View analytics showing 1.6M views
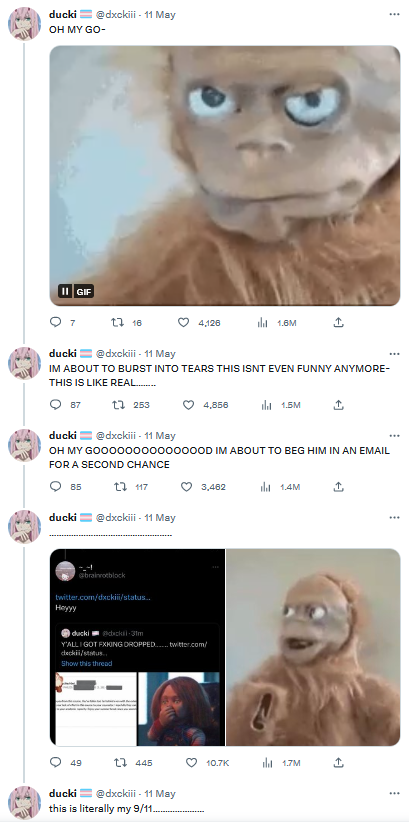 point(277,323)
